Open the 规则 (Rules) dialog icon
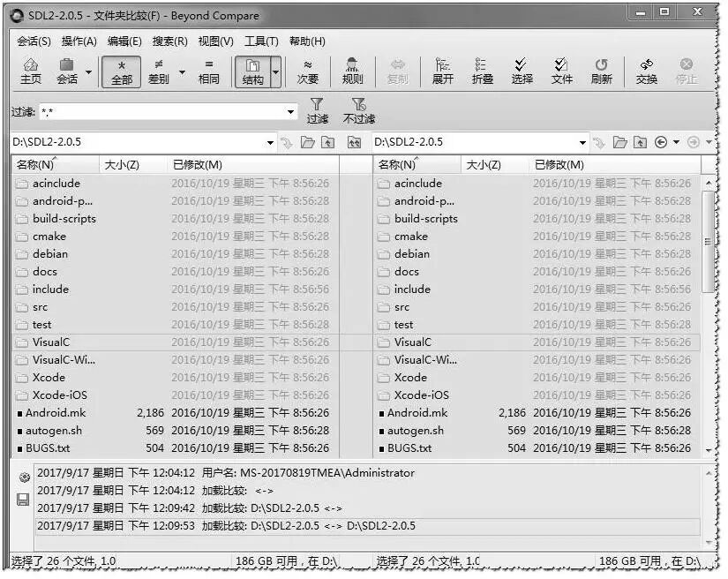Screen dimensions: 728x579 (352, 71)
